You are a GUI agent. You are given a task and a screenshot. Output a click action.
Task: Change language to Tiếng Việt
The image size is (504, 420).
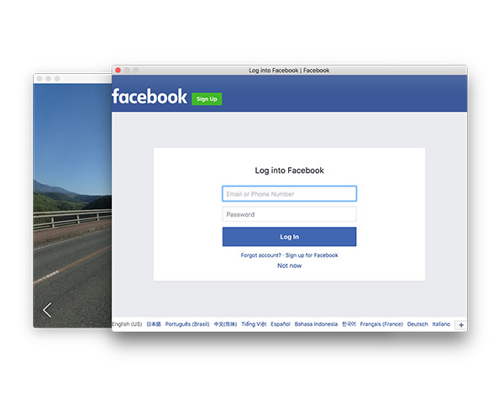[254, 324]
